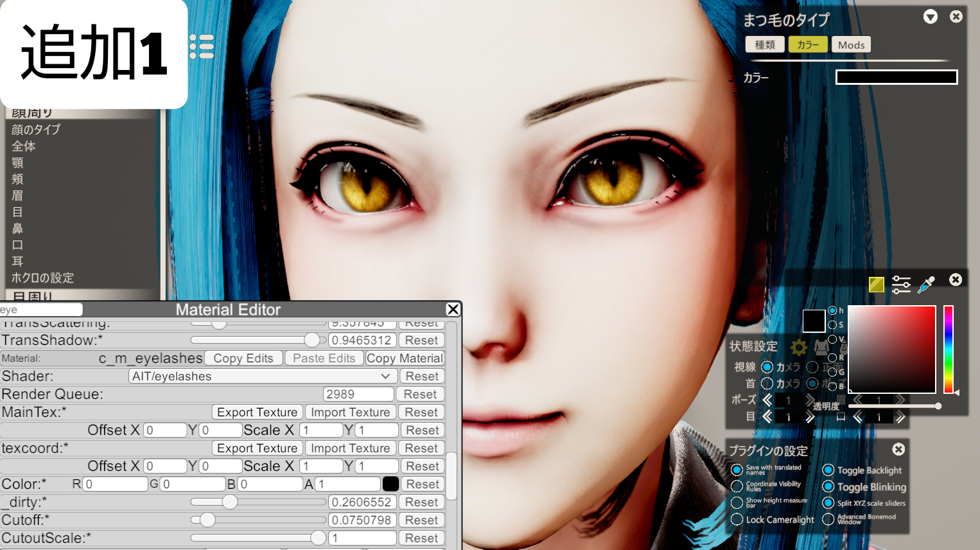Switch to the カラー tab
Viewport: 980px width, 550px height.
coord(808,44)
